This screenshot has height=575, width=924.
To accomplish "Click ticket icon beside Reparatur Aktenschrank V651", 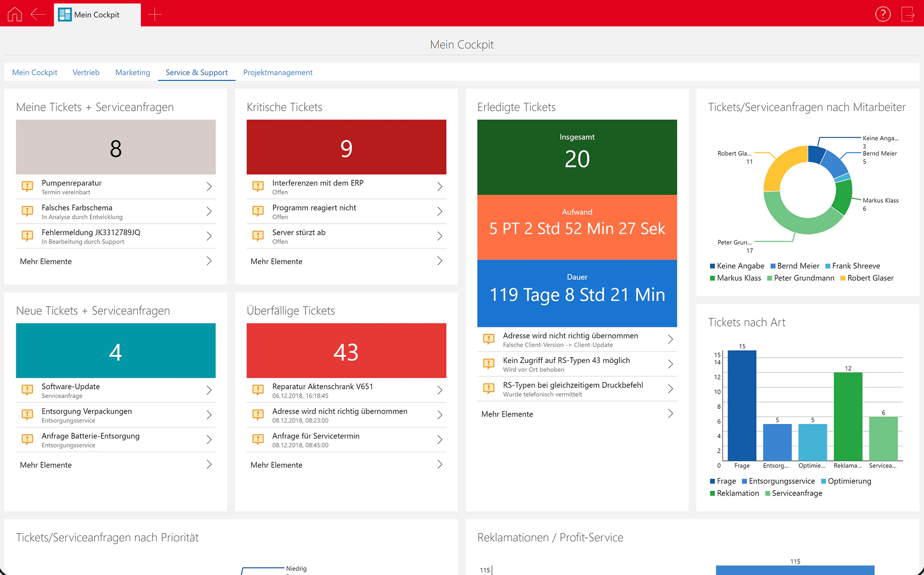I will pyautogui.click(x=258, y=390).
